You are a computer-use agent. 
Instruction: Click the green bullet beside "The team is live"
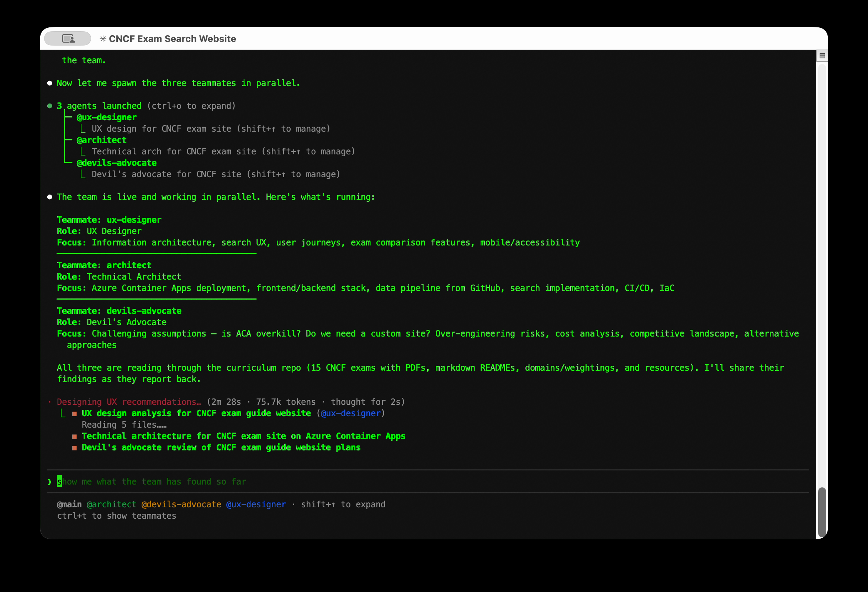(50, 197)
